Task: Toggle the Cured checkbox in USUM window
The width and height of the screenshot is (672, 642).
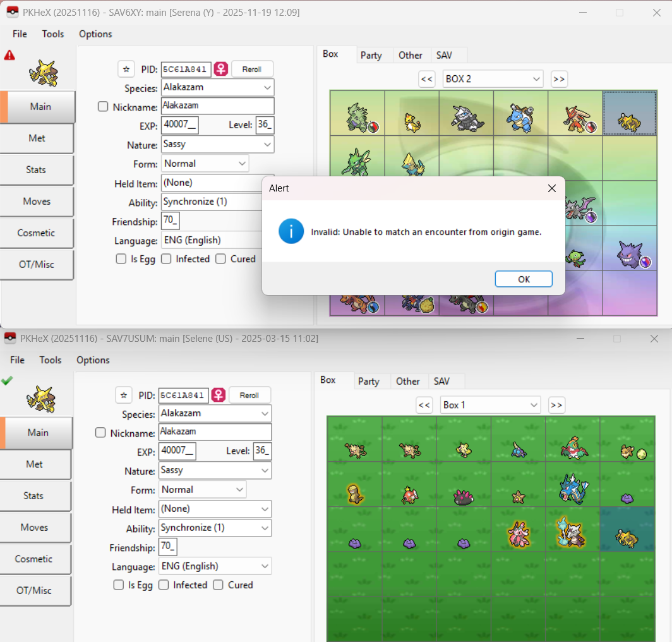Action: (x=219, y=585)
